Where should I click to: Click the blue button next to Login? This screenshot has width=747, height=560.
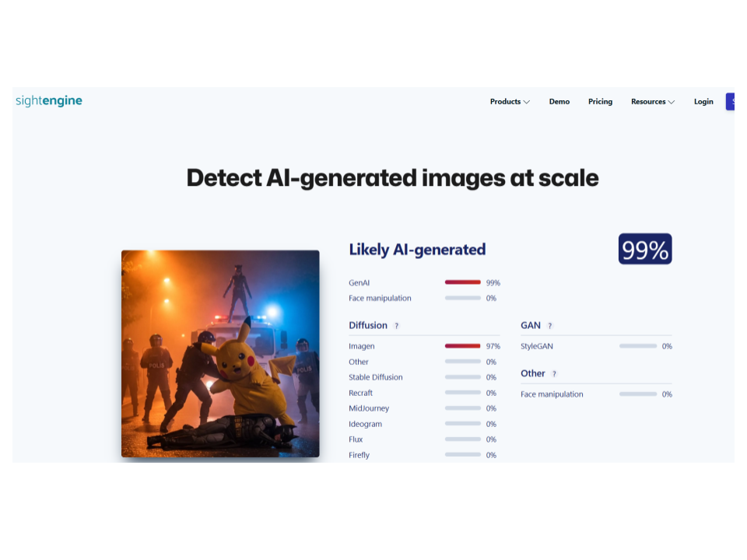(730, 102)
